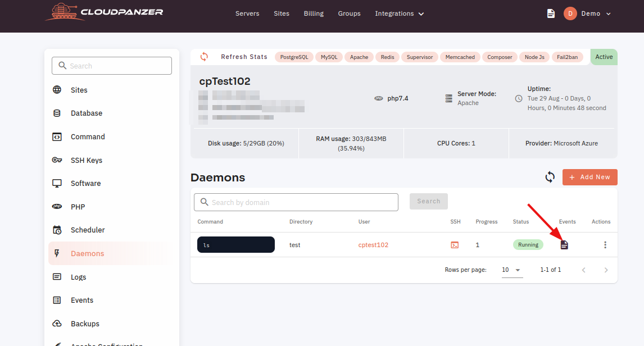Click the grey Search button
The height and width of the screenshot is (346, 644).
pyautogui.click(x=428, y=201)
